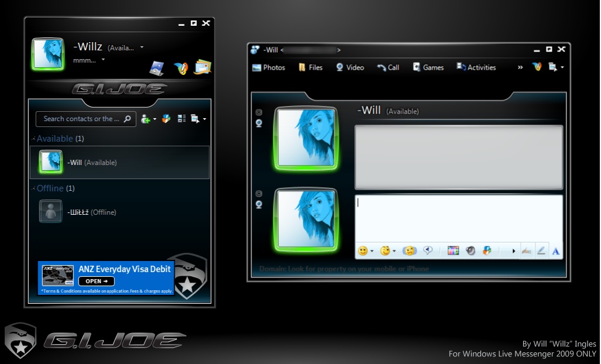The height and width of the screenshot is (364, 601).
Task: Click the grey avatar of the offline contact
Action: (x=50, y=211)
